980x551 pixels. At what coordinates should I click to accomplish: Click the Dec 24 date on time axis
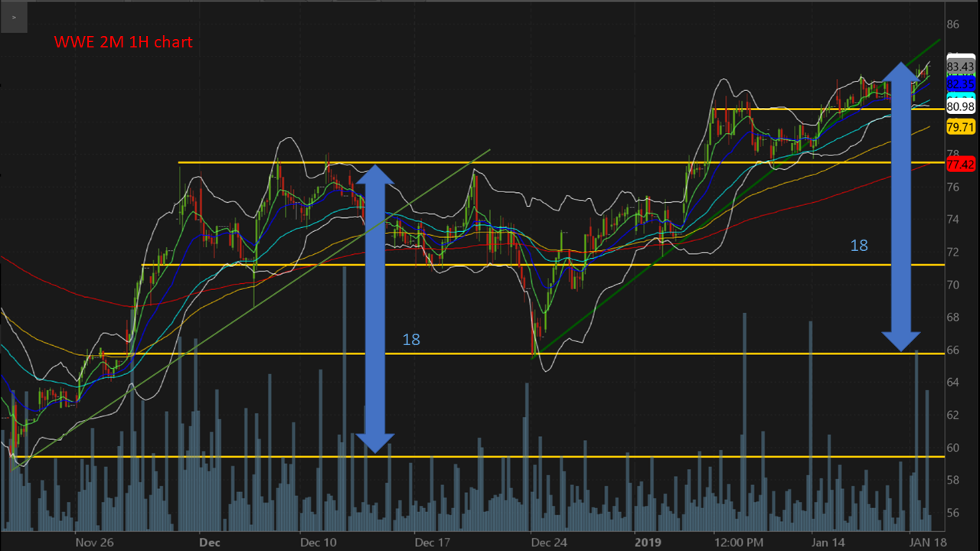[550, 543]
